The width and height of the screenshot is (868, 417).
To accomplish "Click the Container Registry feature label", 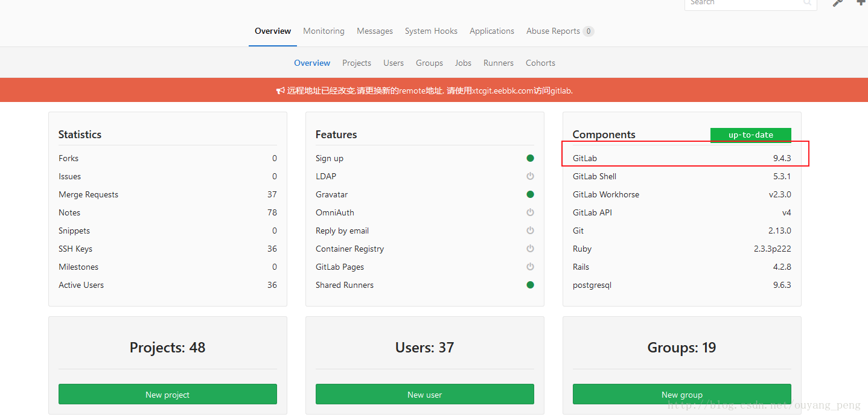I will (349, 249).
